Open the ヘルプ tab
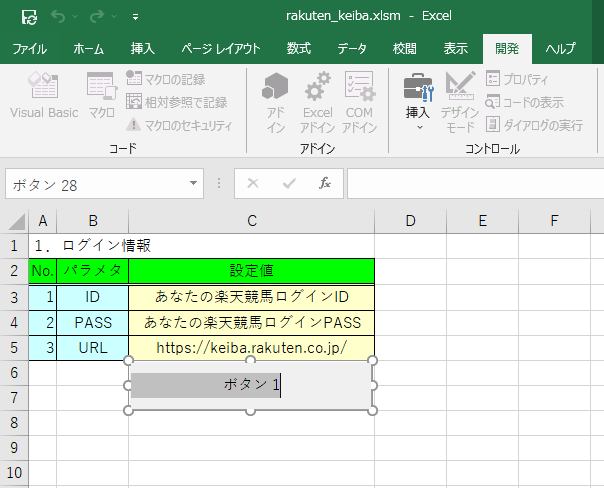 [560, 49]
